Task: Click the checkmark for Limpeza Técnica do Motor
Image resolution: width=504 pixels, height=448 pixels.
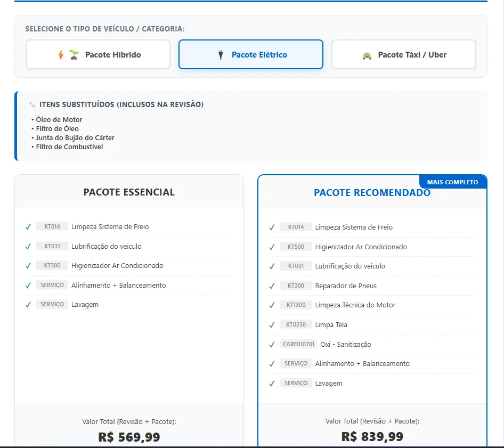Action: point(272,305)
